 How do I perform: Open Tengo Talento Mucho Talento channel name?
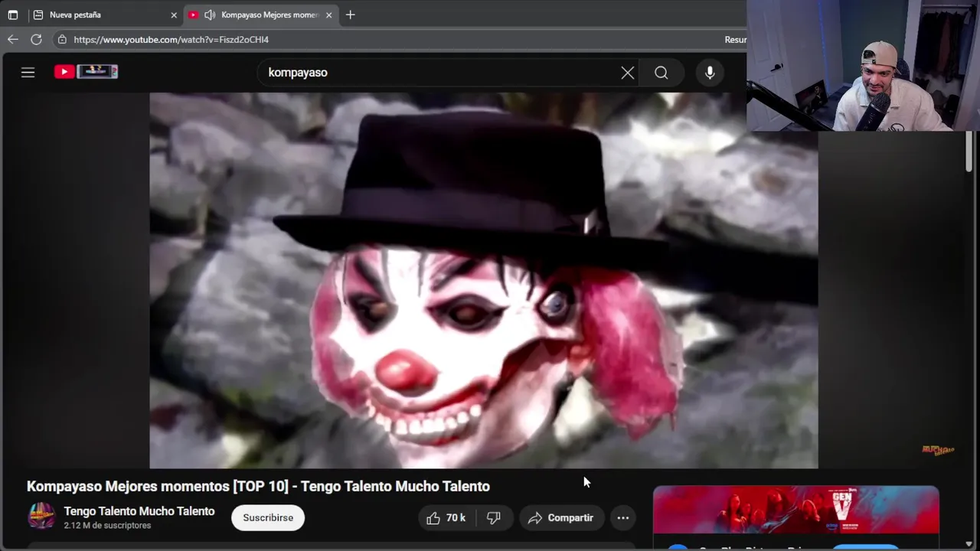point(139,511)
